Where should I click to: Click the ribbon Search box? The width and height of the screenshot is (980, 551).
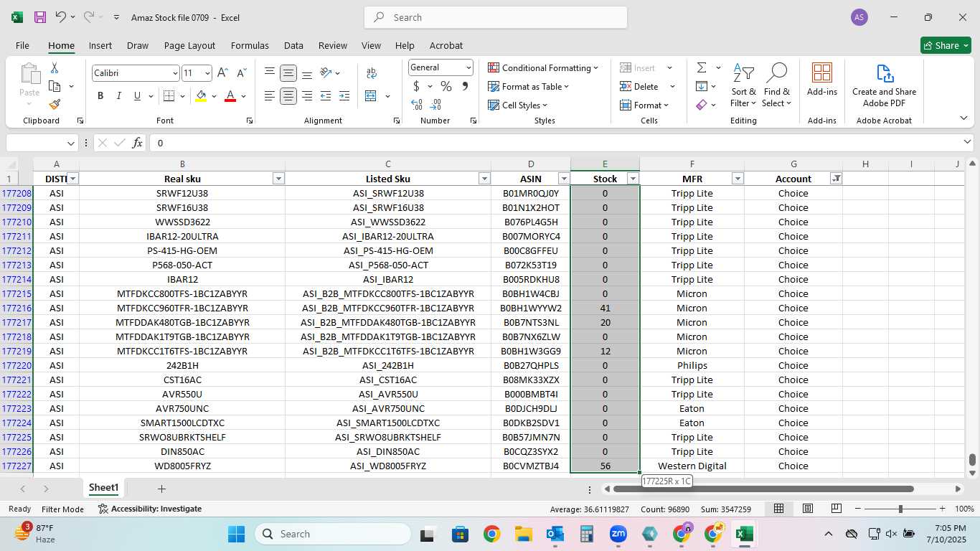pyautogui.click(x=496, y=17)
